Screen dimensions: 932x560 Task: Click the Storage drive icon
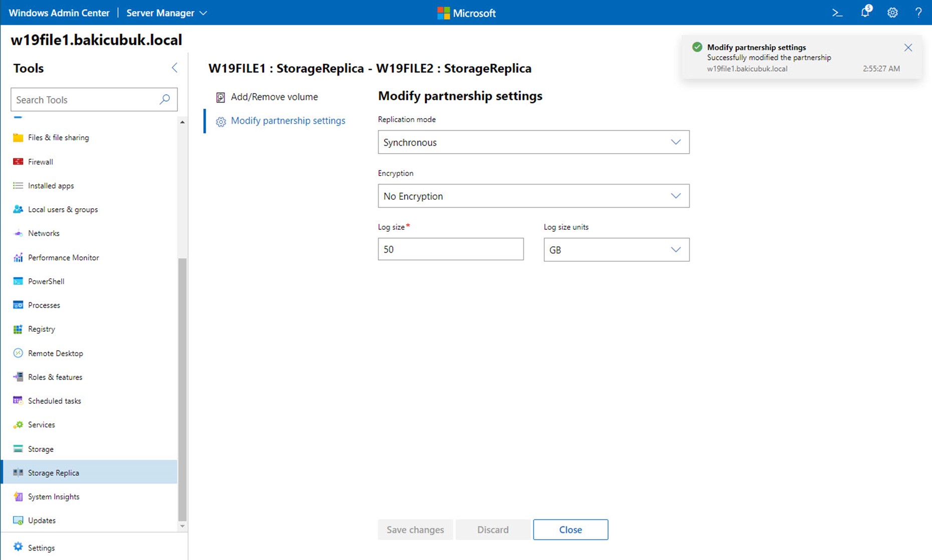(18, 449)
